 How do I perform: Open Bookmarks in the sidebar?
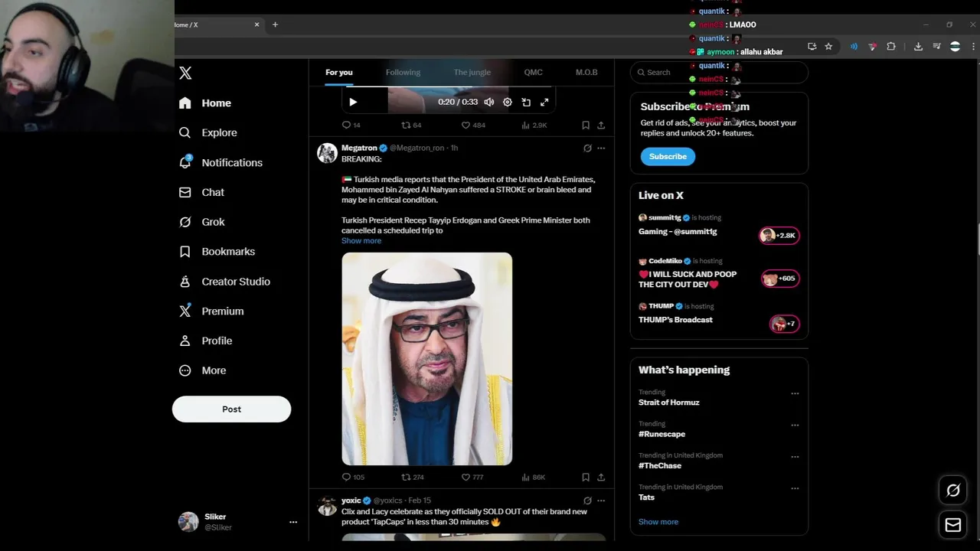(x=217, y=251)
